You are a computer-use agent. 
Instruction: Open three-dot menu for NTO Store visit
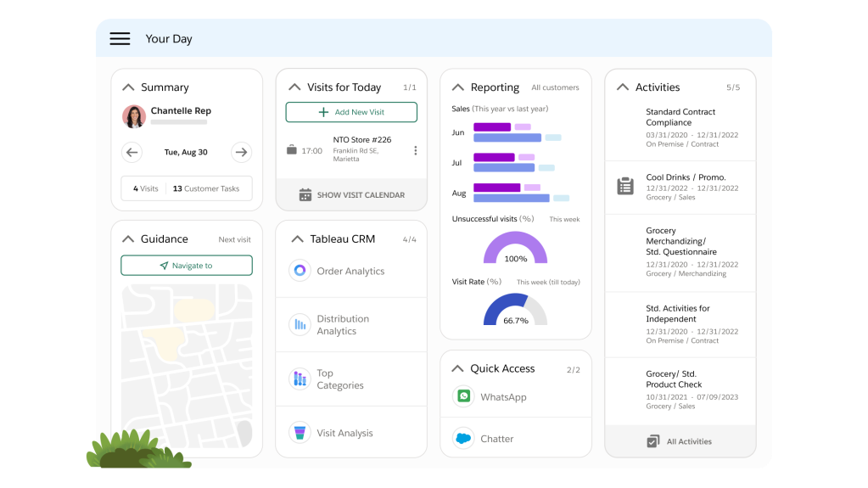pyautogui.click(x=415, y=150)
